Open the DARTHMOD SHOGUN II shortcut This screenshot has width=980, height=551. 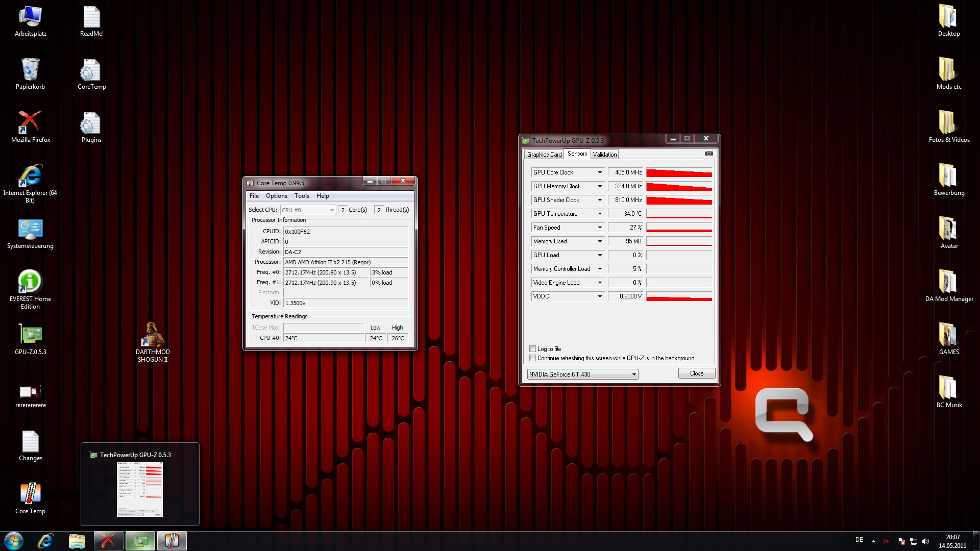pos(152,335)
